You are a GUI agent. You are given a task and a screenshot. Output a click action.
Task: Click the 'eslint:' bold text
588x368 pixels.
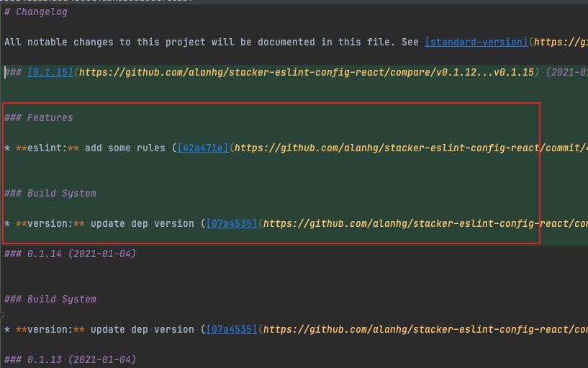click(47, 148)
